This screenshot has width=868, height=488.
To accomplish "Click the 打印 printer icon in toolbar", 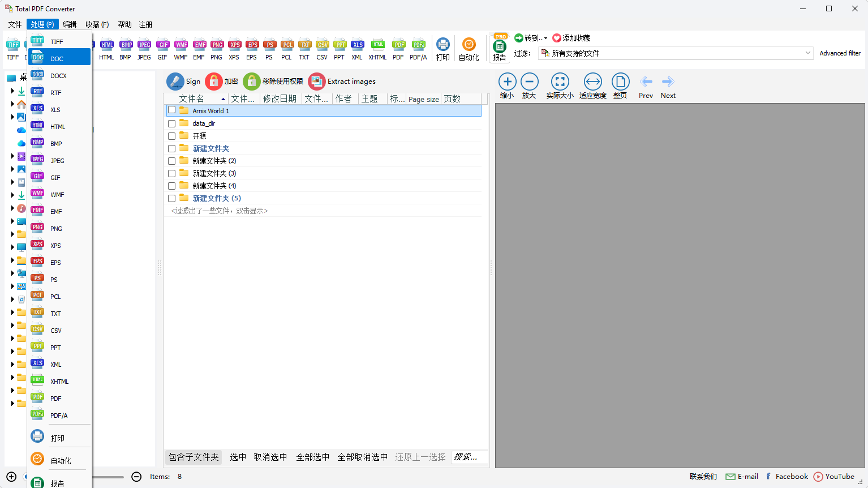I will click(x=443, y=44).
